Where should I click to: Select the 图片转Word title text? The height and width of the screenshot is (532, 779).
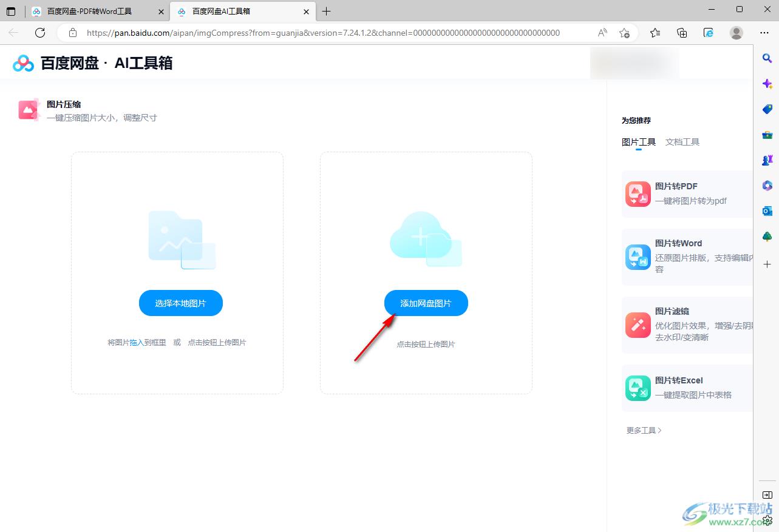coord(679,243)
